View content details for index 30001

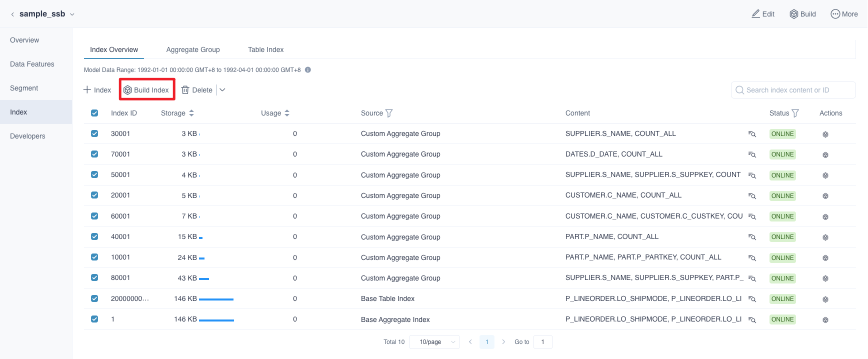coord(752,134)
